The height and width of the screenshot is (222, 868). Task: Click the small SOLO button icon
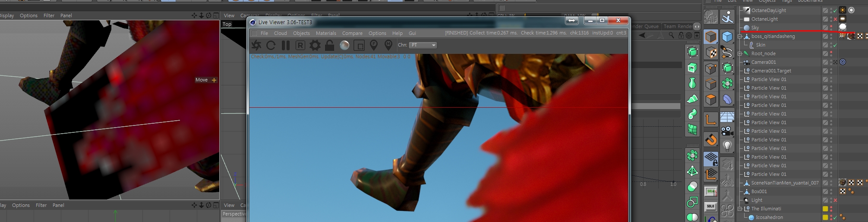pos(711,206)
